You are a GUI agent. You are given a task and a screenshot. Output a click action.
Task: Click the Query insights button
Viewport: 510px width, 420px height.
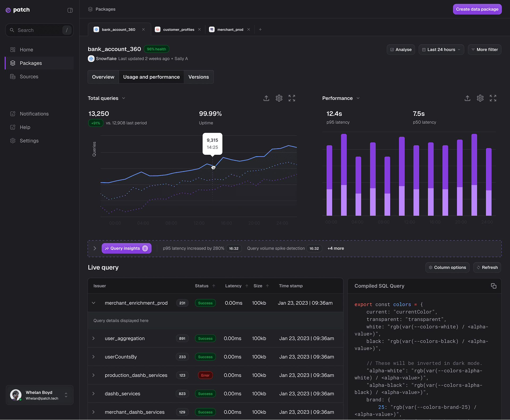(x=126, y=248)
